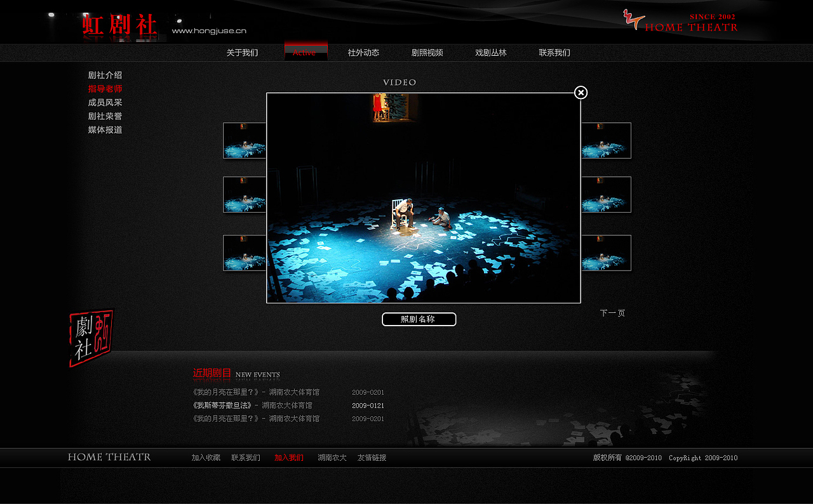This screenshot has width=813, height=504.
Task: Click the VIDEO heading text
Action: tap(400, 83)
